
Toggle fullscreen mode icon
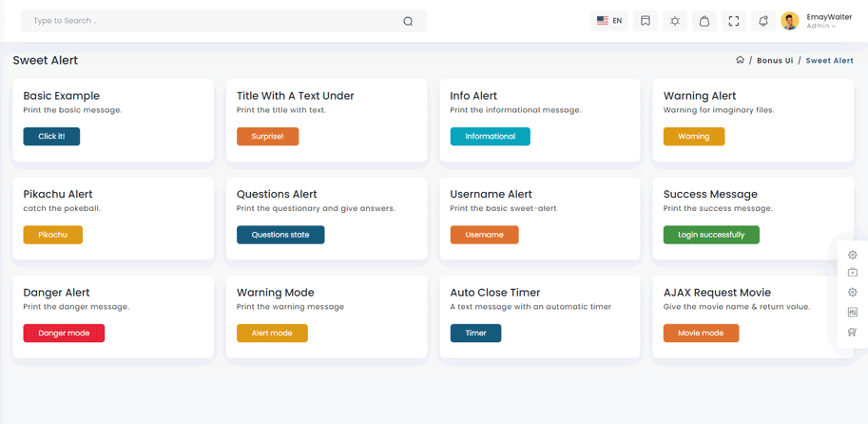734,21
